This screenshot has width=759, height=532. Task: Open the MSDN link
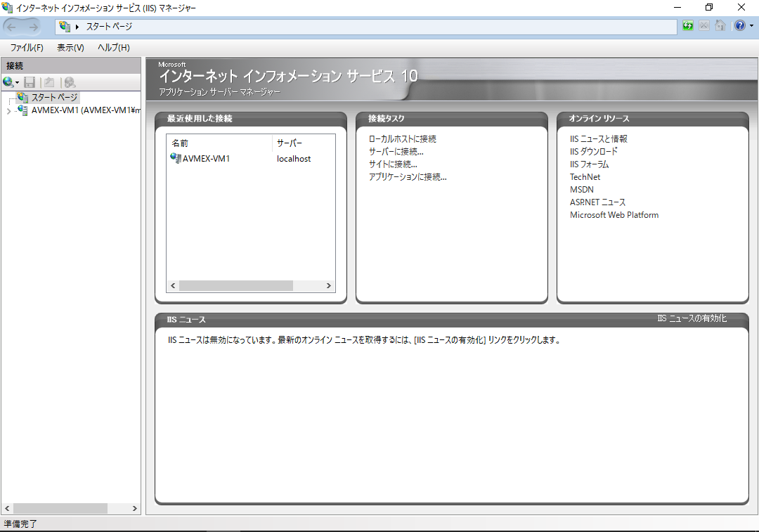[x=581, y=189]
